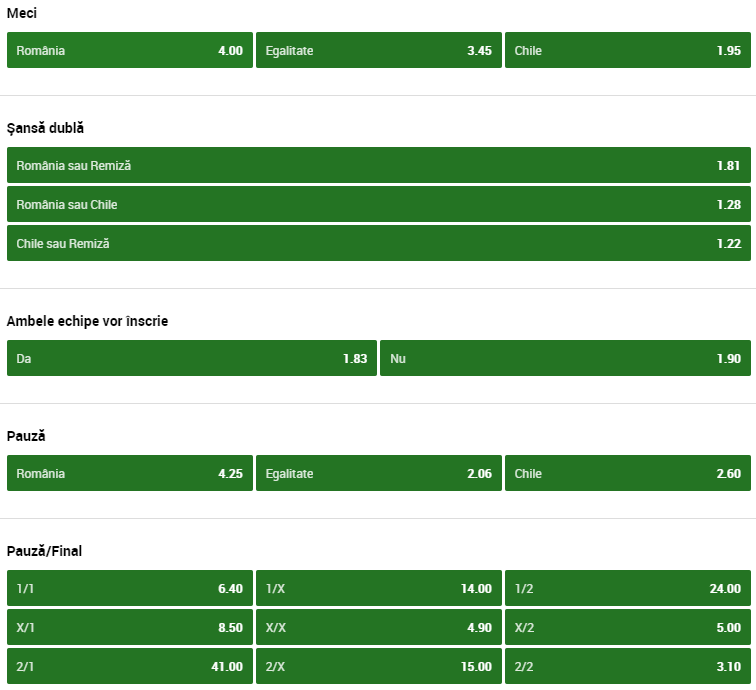
Task: Pick Chile sau Remiză at 1.22
Action: tap(378, 243)
